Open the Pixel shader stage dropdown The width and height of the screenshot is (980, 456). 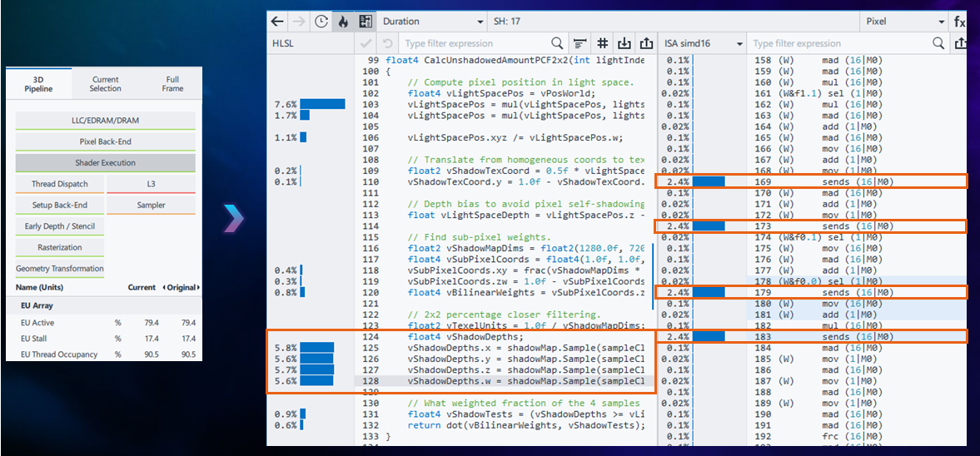903,22
